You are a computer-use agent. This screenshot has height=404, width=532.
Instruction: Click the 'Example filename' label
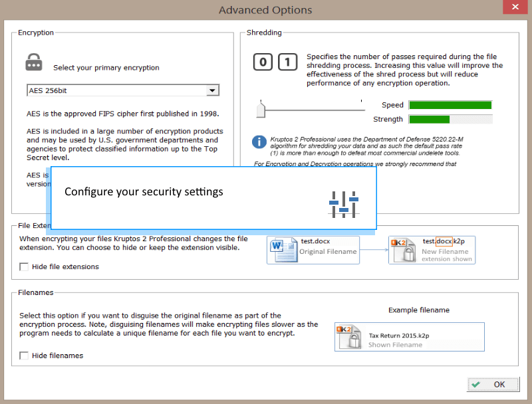tap(419, 310)
